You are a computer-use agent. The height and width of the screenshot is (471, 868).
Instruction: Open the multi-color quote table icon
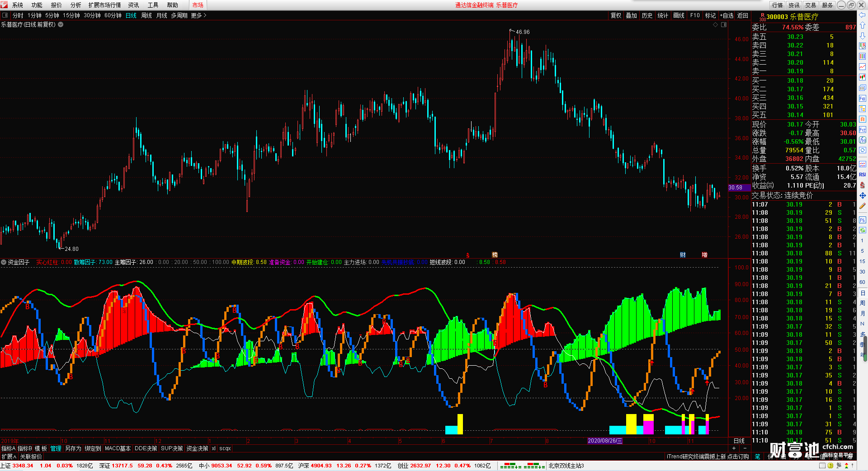click(862, 57)
